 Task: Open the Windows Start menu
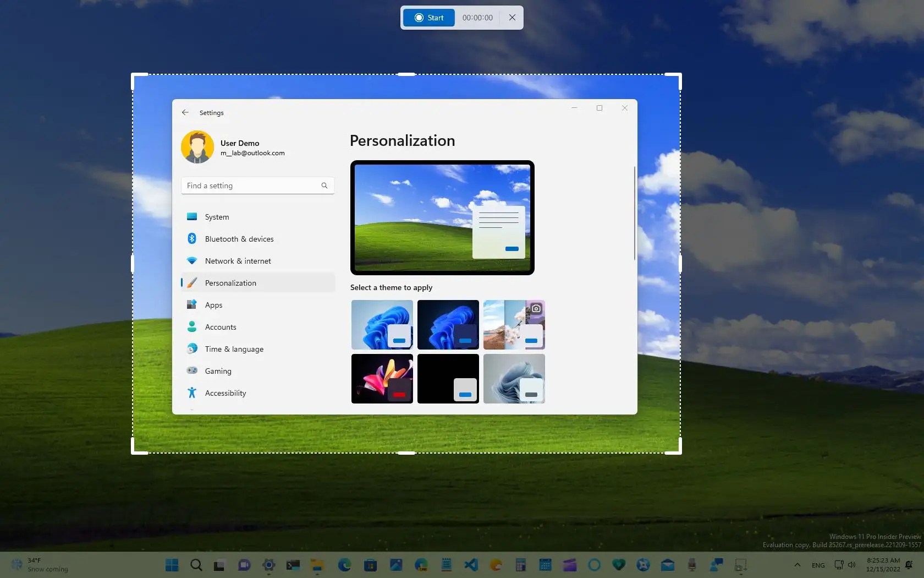[172, 565]
